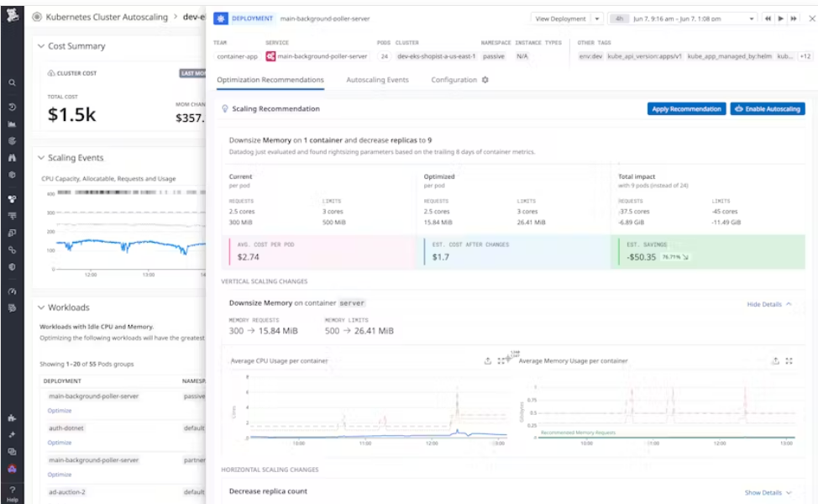Expand Average Memory Usage graph to fullscreen
Viewport: 818px width, 504px height.
(x=789, y=360)
